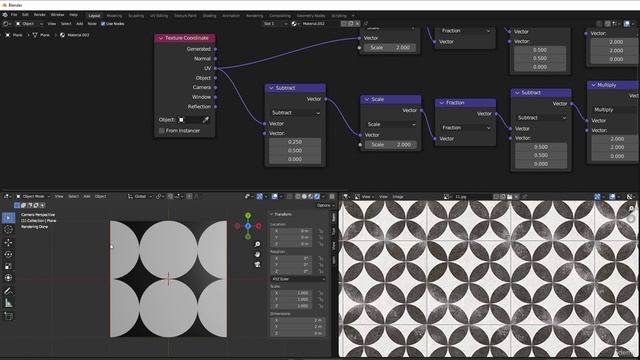The image size is (640, 360).
Task: Click the Material.002 name field in node header
Action: click(x=322, y=24)
